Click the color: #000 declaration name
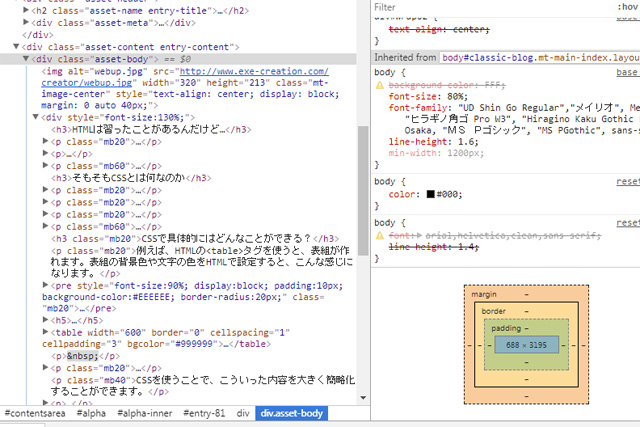 click(x=402, y=194)
